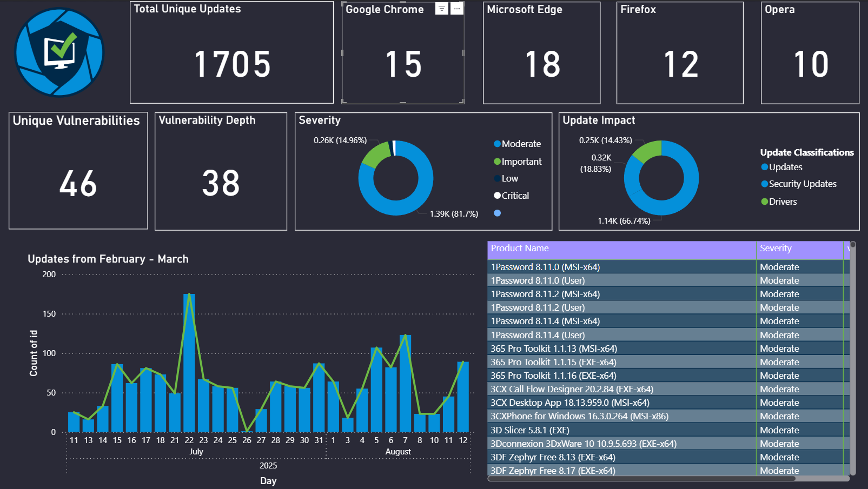The image size is (868, 489).
Task: Select row 365 Pro Toolkit 1.1.16 (EXE-x64)
Action: coord(668,376)
